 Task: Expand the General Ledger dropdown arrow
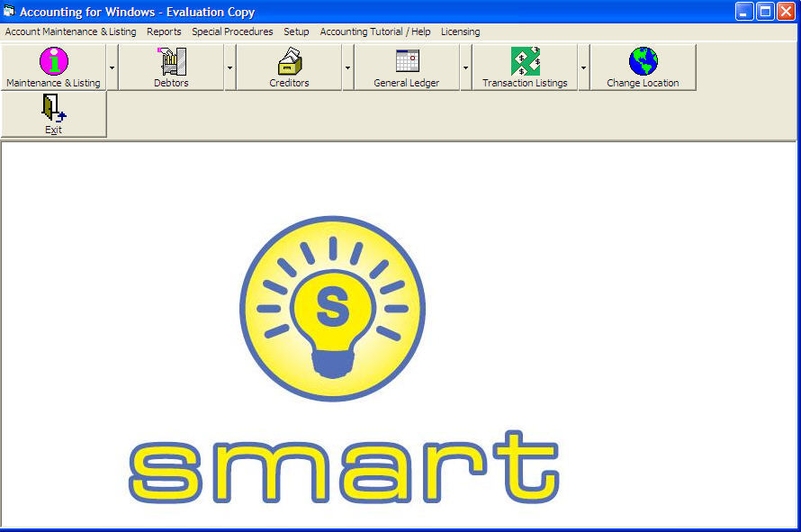pyautogui.click(x=464, y=68)
